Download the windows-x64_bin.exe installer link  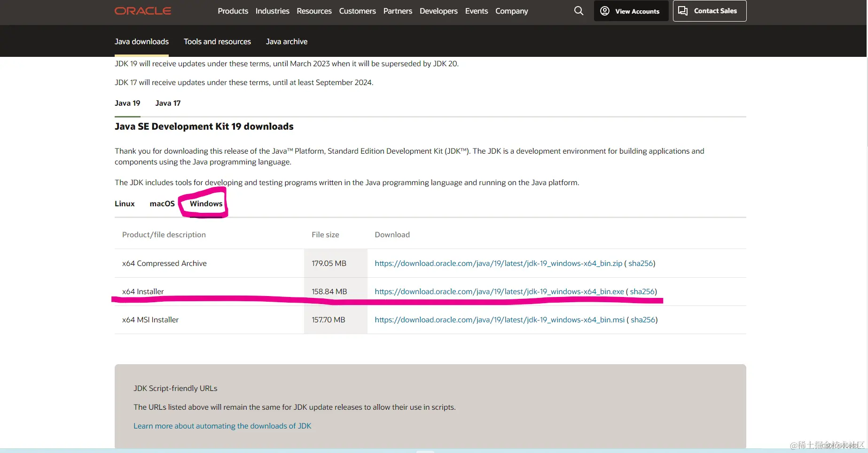(499, 291)
